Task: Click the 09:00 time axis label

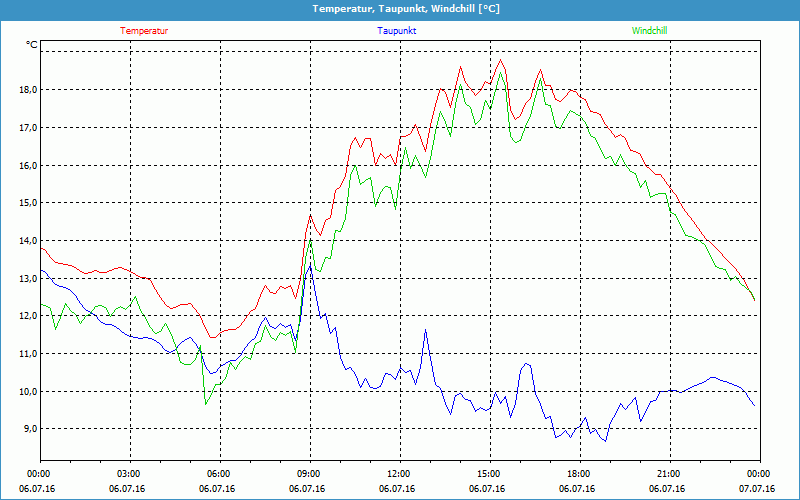Action: click(x=310, y=474)
